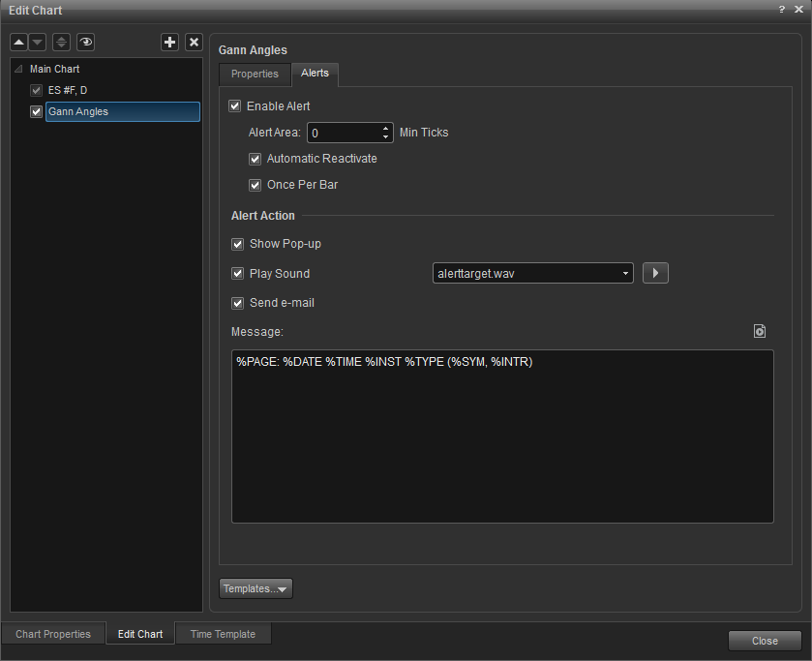
Task: Open the Time Template tab
Action: coord(223,634)
